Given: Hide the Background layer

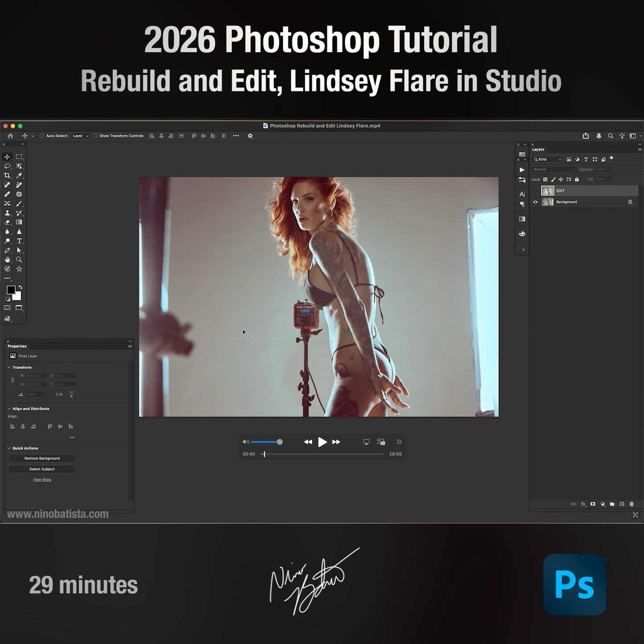Looking at the screenshot, I should 535,202.
